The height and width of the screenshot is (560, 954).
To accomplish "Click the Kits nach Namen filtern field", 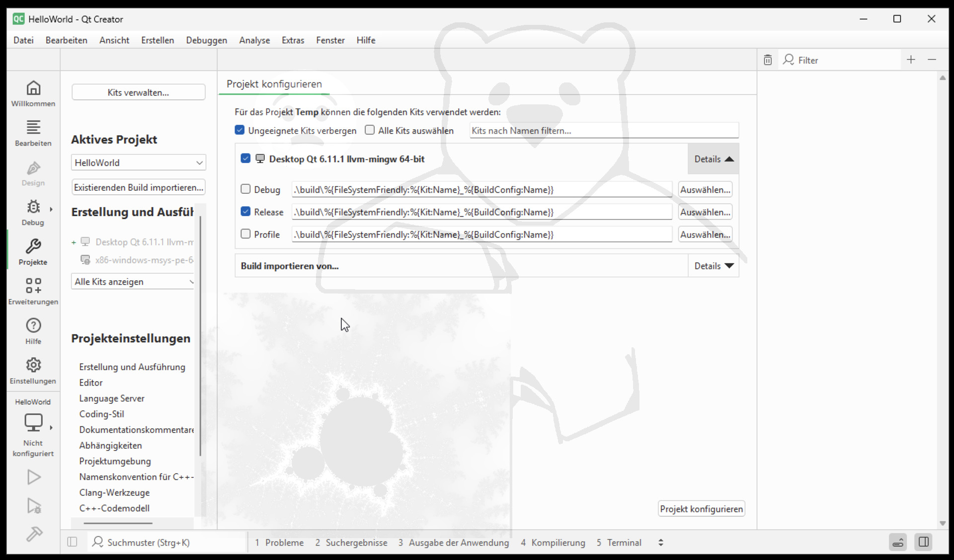I will [x=604, y=130].
